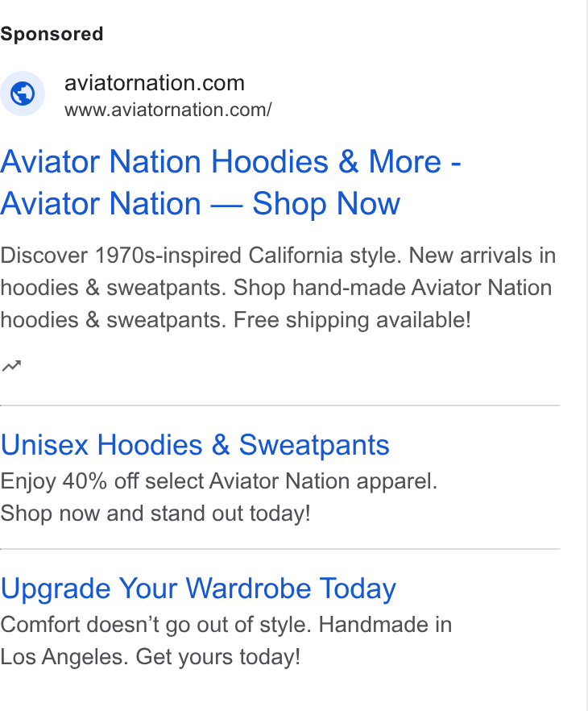
Task: Click the www.aviatornation.com/ display URL
Action: (x=168, y=110)
